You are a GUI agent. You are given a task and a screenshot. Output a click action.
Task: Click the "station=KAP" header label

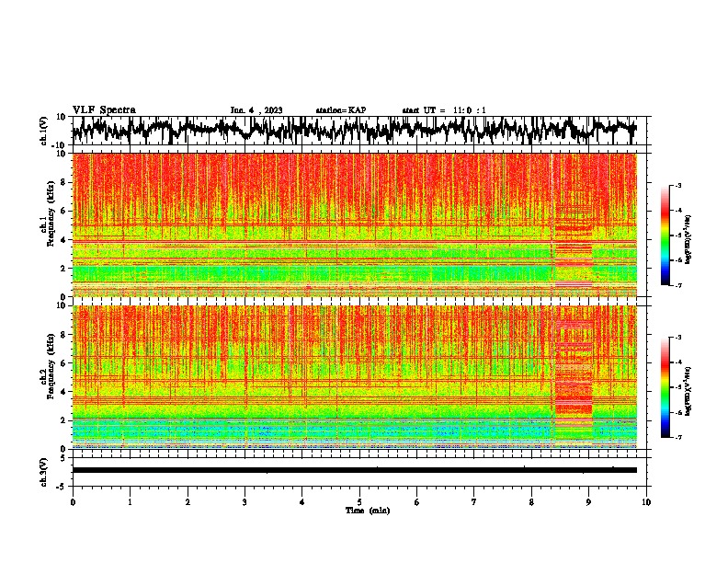click(x=341, y=110)
